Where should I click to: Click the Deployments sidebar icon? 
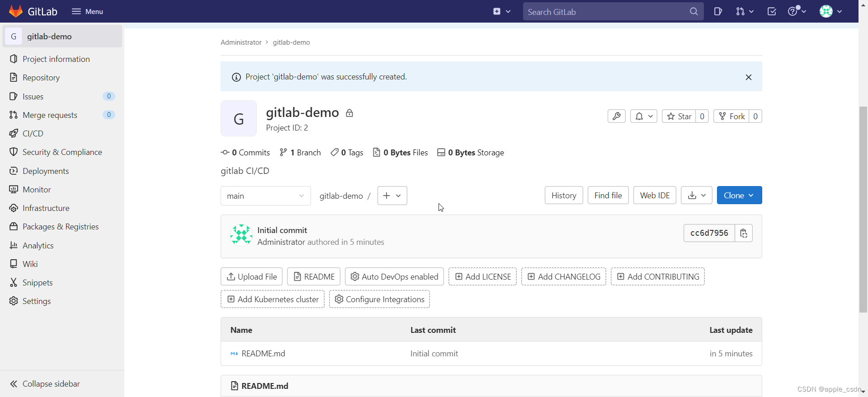point(14,171)
